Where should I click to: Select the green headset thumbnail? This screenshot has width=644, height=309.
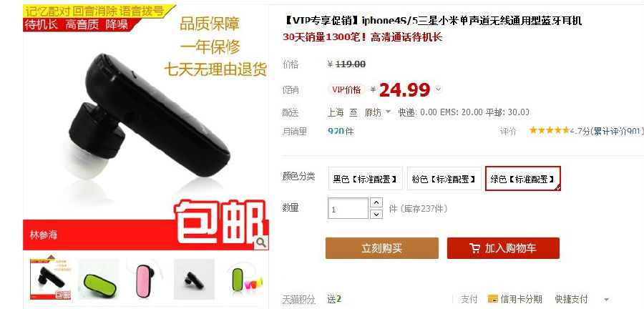point(98,280)
